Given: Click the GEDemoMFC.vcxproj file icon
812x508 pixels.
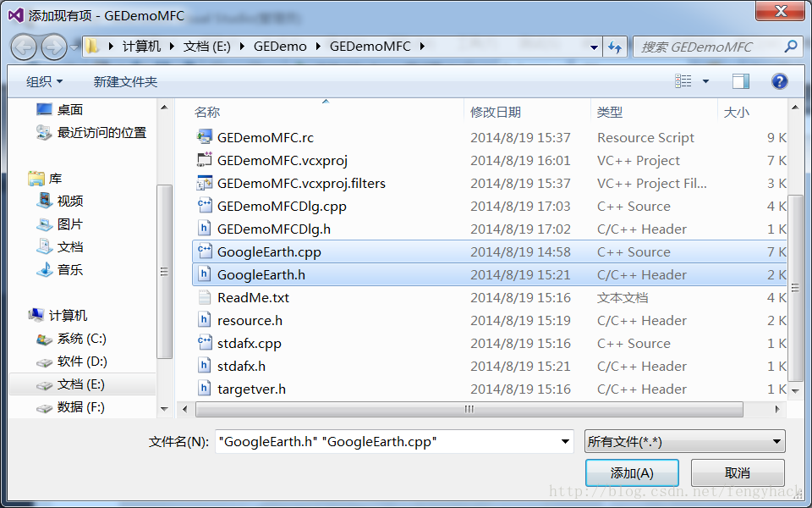Looking at the screenshot, I should (205, 160).
